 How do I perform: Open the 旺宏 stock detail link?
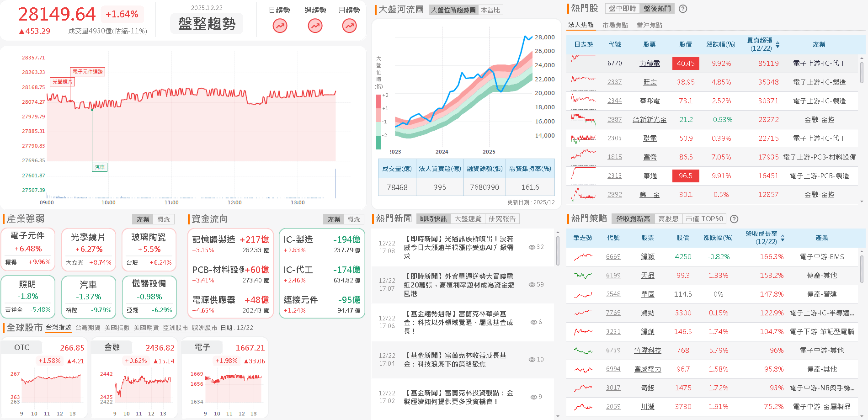649,82
